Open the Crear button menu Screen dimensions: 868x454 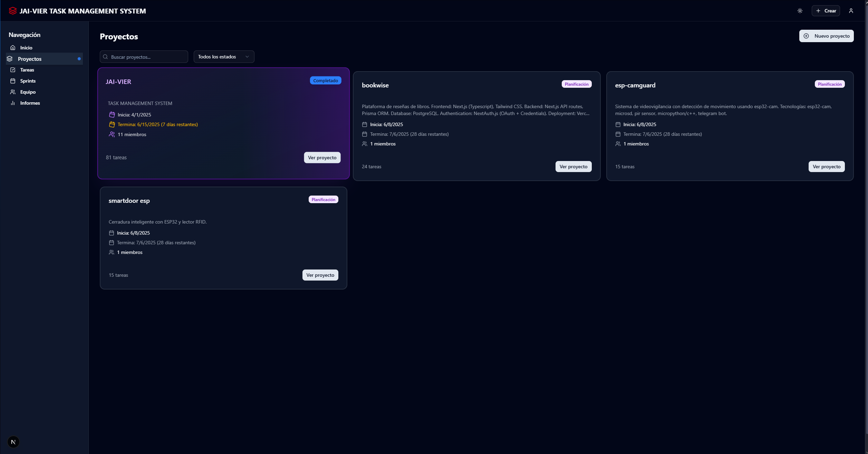[x=826, y=11]
